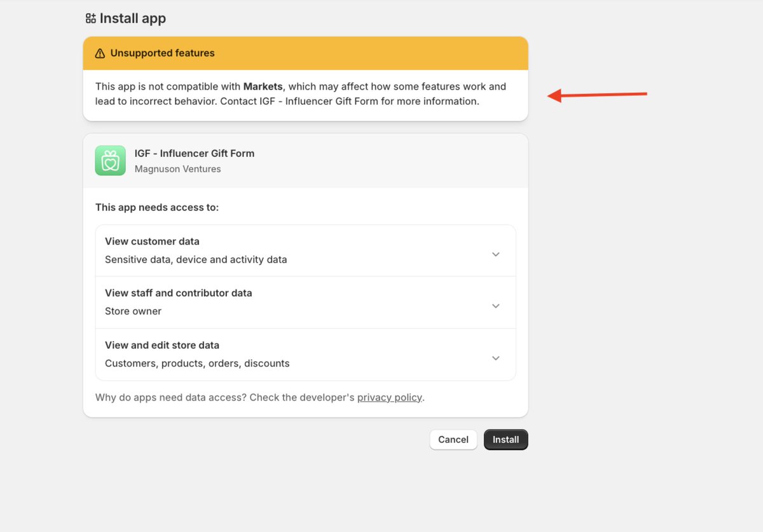Click the IGF app gift icon
The width and height of the screenshot is (763, 532).
click(111, 160)
